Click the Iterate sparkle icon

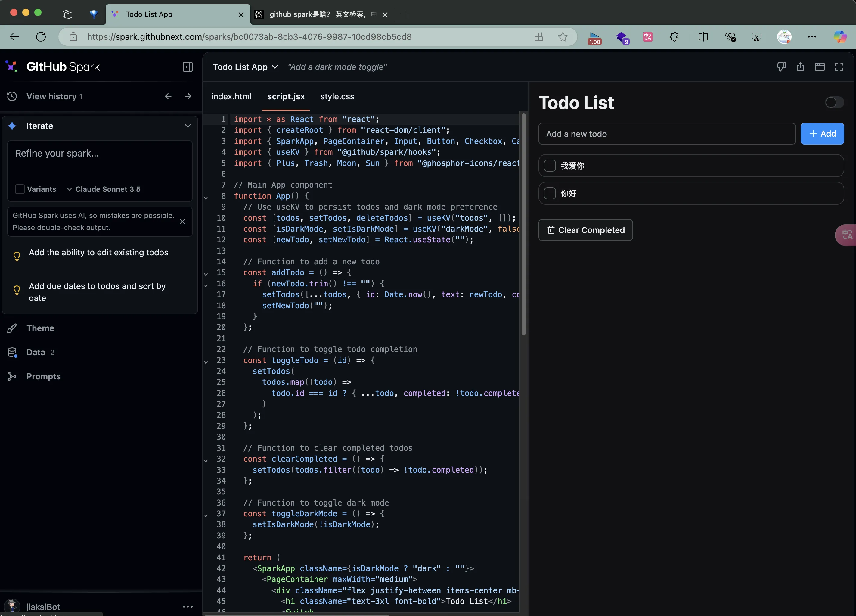(x=12, y=126)
